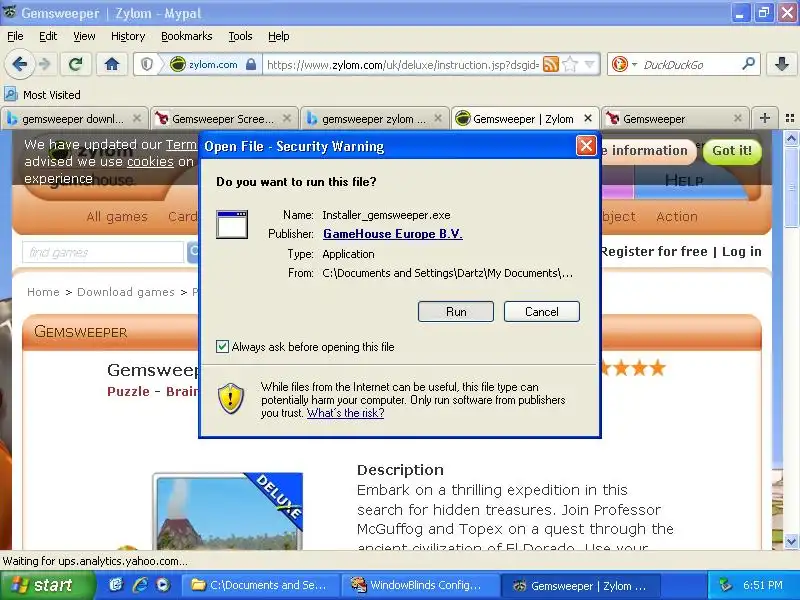Open the Edit menu

[x=48, y=36]
